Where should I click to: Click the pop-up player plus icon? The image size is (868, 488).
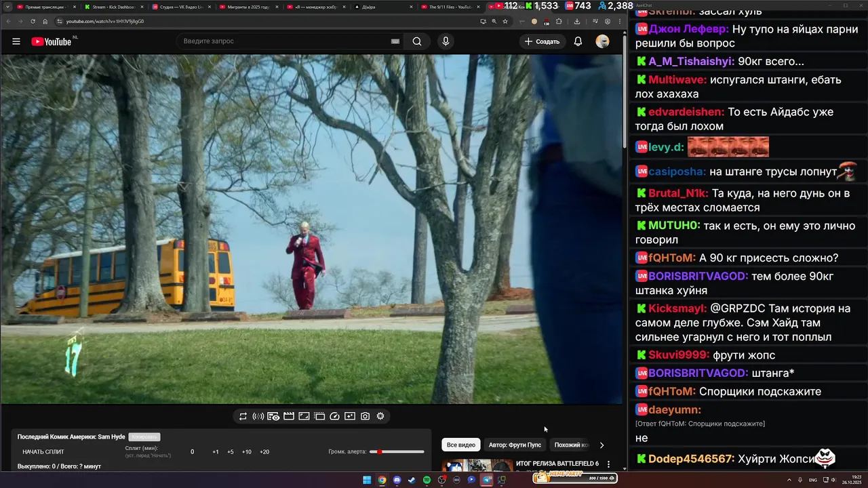[350, 416]
